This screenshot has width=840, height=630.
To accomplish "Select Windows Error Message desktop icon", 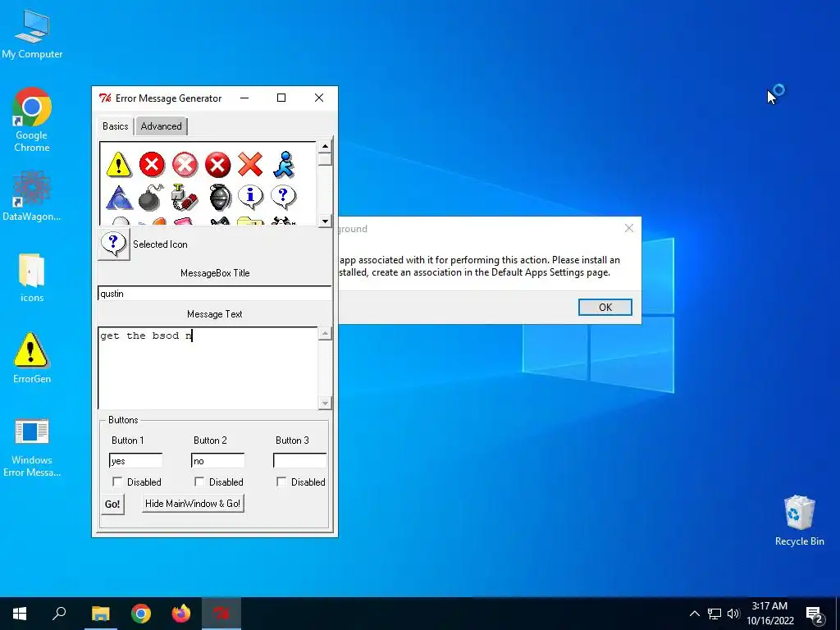I will [x=32, y=447].
